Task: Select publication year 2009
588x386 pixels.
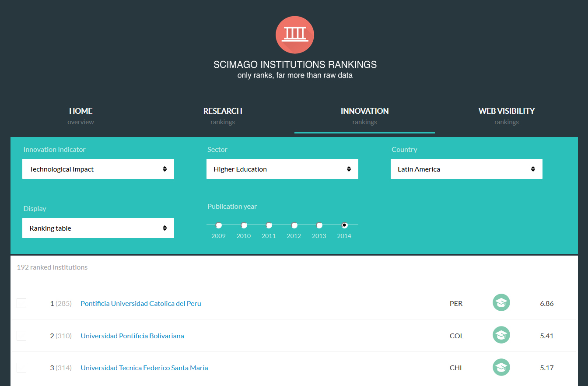Action: pyautogui.click(x=219, y=225)
